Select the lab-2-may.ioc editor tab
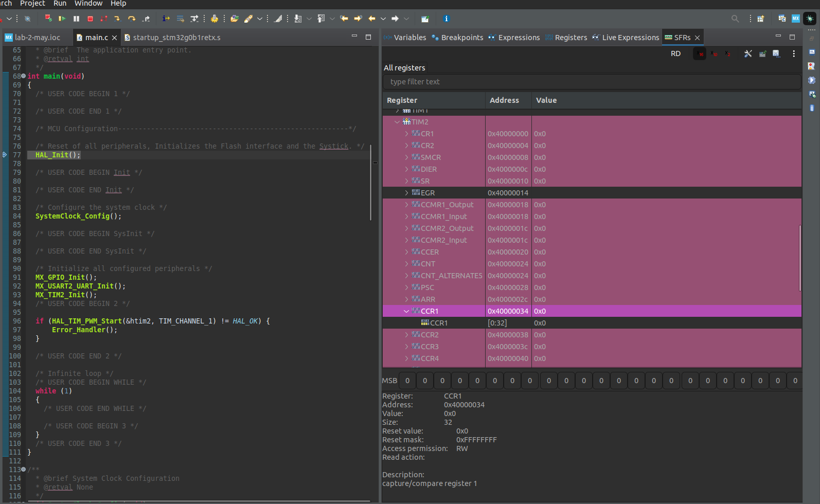This screenshot has height=504, width=820. 32,38
